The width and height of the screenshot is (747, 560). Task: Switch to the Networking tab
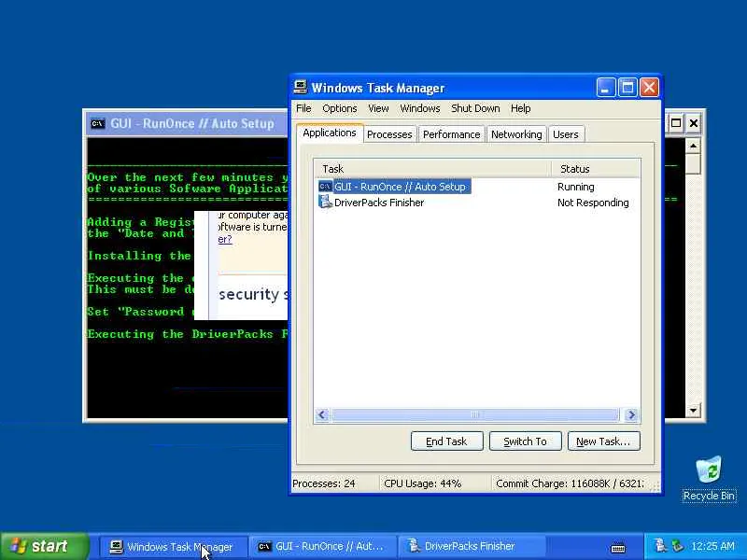pos(516,134)
